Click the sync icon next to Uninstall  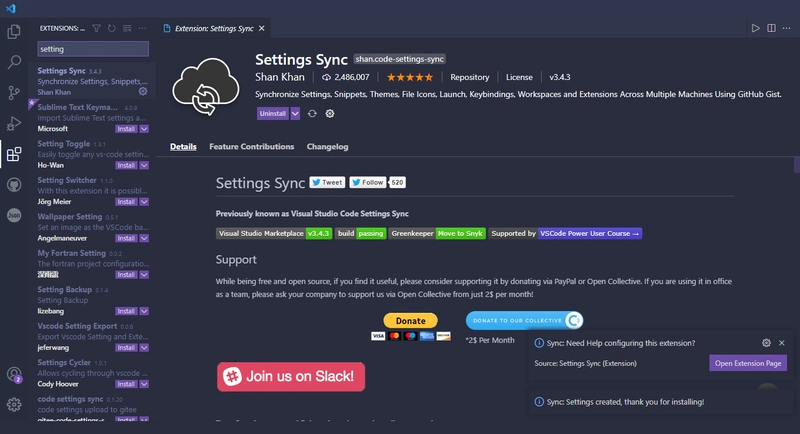click(x=312, y=114)
